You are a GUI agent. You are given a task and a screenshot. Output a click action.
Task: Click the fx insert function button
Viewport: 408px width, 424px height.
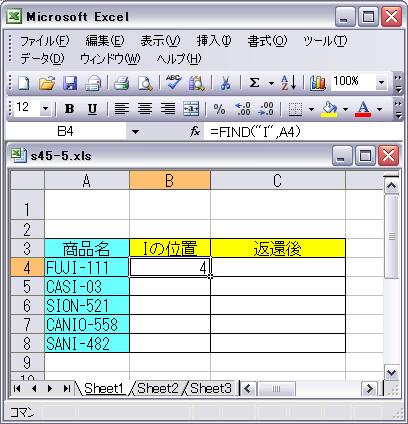195,132
